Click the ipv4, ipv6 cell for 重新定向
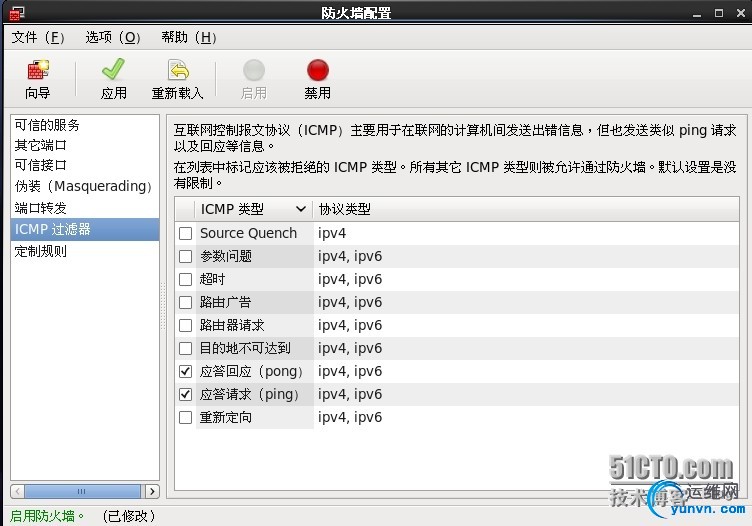Viewport: 752px width, 526px height. click(x=350, y=417)
